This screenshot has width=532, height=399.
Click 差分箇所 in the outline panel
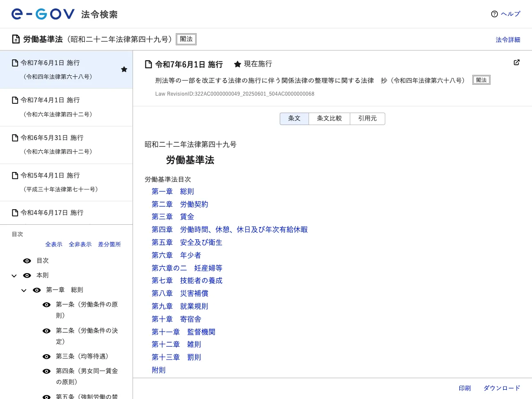pyautogui.click(x=110, y=244)
